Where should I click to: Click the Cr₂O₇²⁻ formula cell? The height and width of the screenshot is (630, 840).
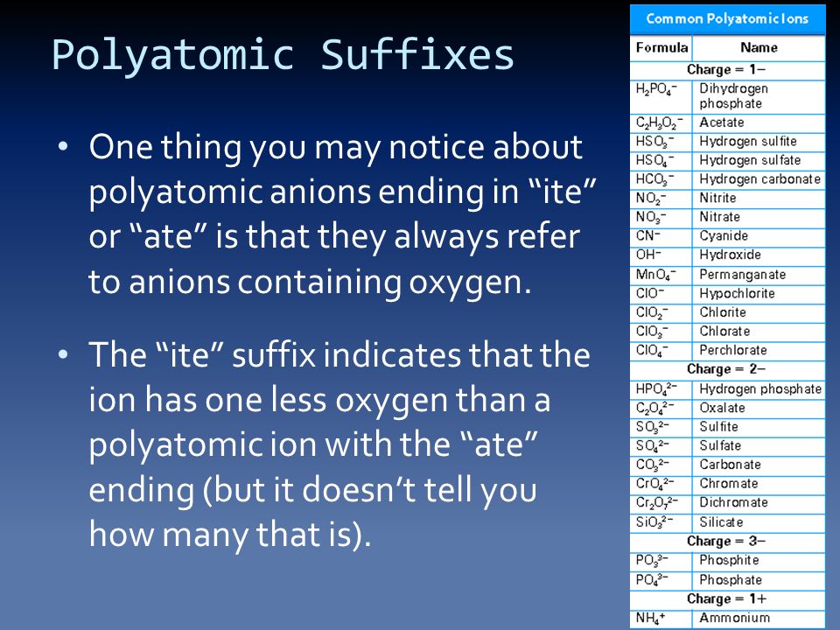[661, 502]
